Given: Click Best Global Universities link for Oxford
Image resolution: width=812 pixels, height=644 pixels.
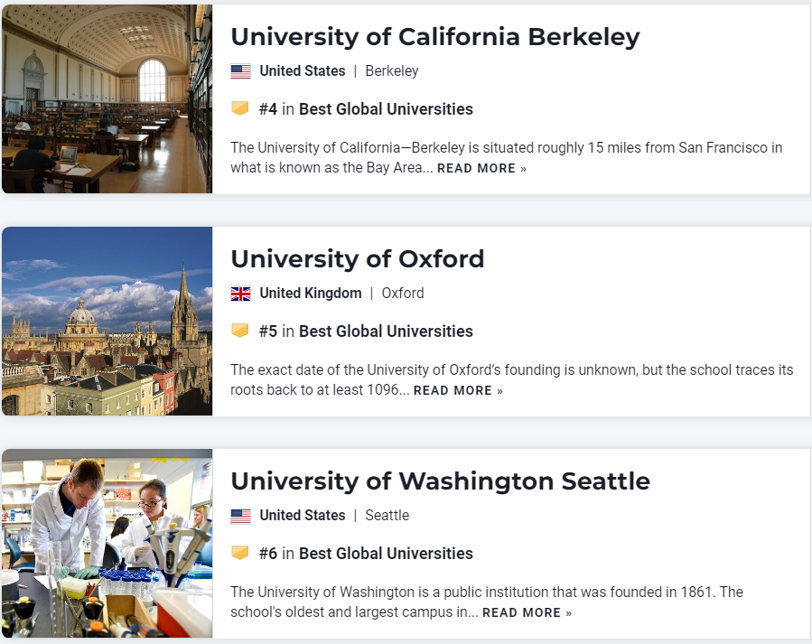Looking at the screenshot, I should [x=386, y=331].
